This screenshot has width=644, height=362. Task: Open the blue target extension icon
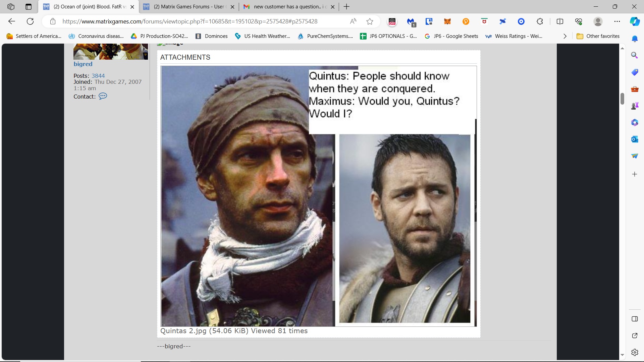(x=521, y=21)
